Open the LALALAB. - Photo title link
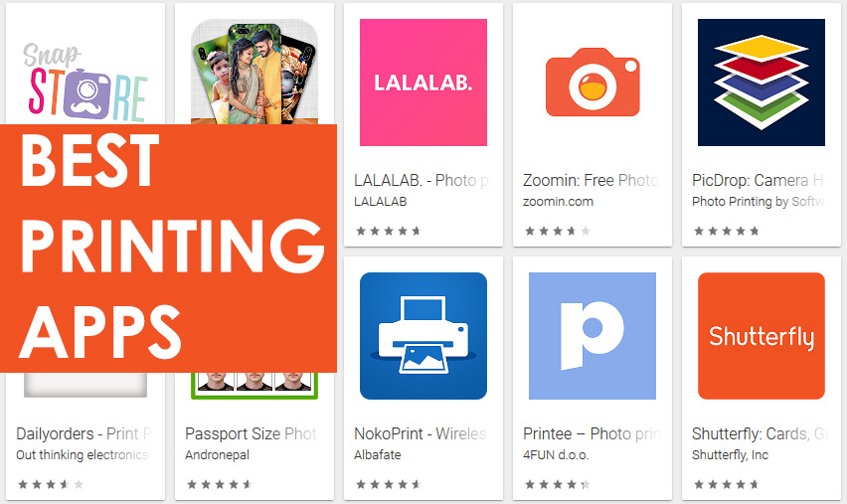 click(422, 180)
